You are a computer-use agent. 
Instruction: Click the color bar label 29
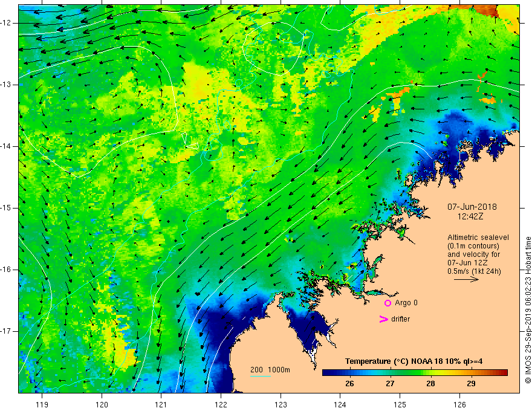click(471, 384)
